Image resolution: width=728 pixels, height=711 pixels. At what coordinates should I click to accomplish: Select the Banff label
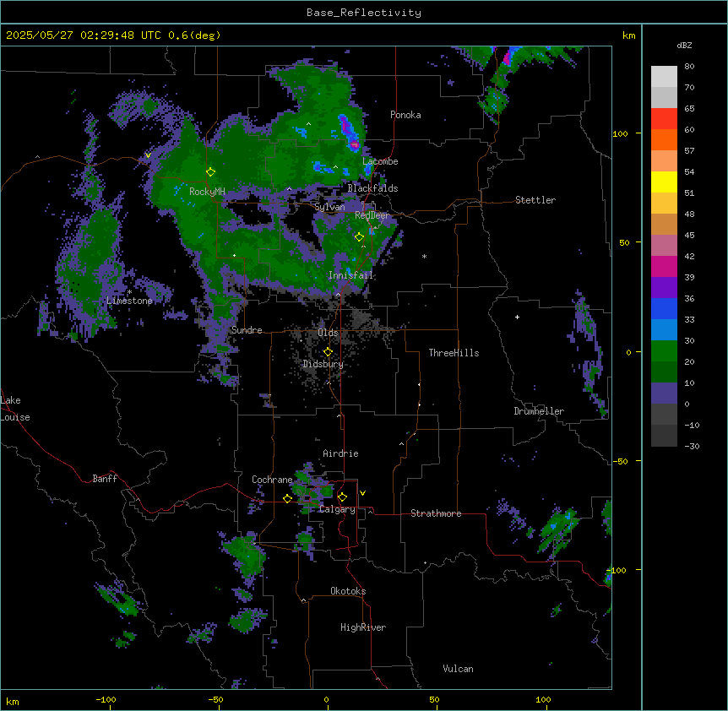click(x=105, y=479)
